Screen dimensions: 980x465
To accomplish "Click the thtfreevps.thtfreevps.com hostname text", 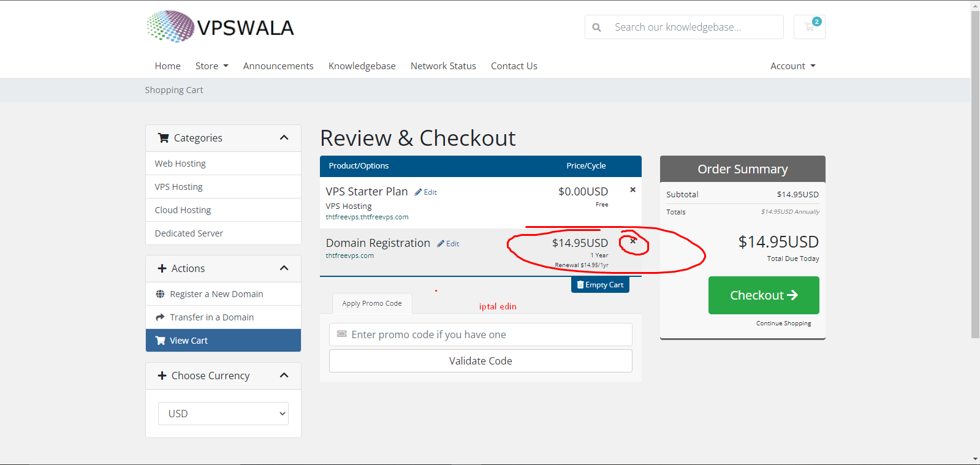I will click(x=367, y=217).
